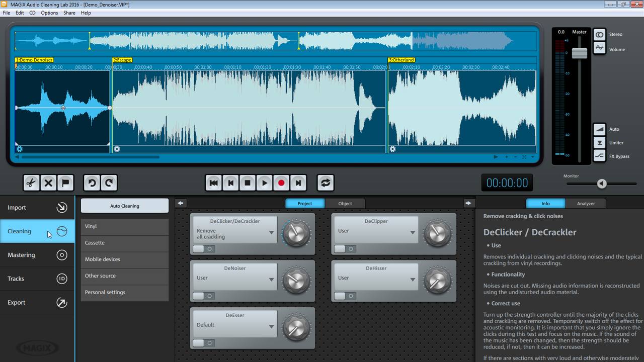Start playback with the play button
644x362 pixels.
click(x=265, y=183)
